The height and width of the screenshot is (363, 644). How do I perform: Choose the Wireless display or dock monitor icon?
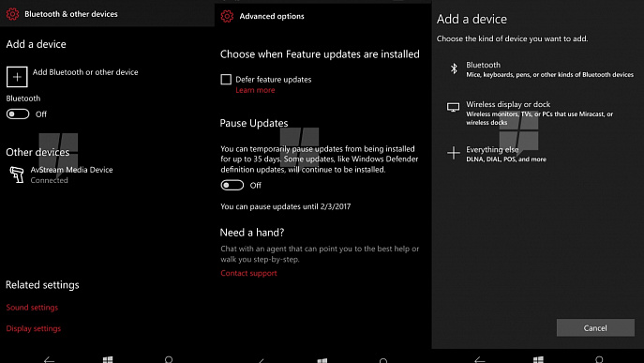point(453,107)
